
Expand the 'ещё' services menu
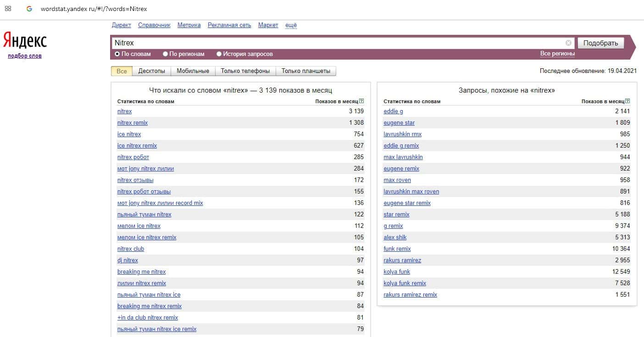click(x=291, y=25)
